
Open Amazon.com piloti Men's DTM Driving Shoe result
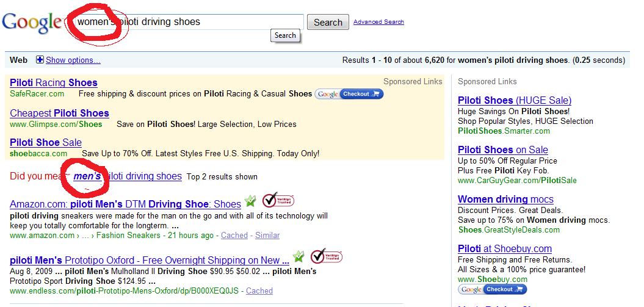125,204
